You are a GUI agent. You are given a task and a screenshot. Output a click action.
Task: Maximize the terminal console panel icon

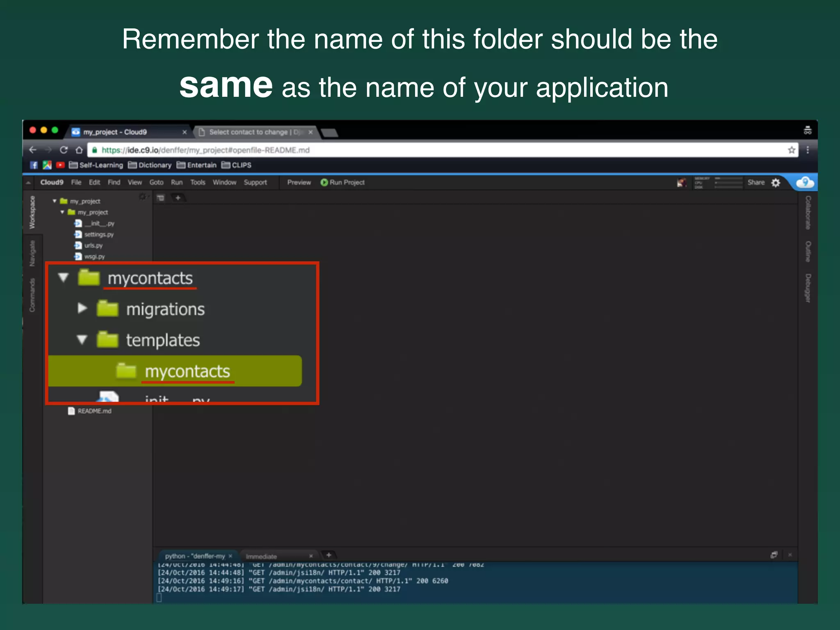774,555
